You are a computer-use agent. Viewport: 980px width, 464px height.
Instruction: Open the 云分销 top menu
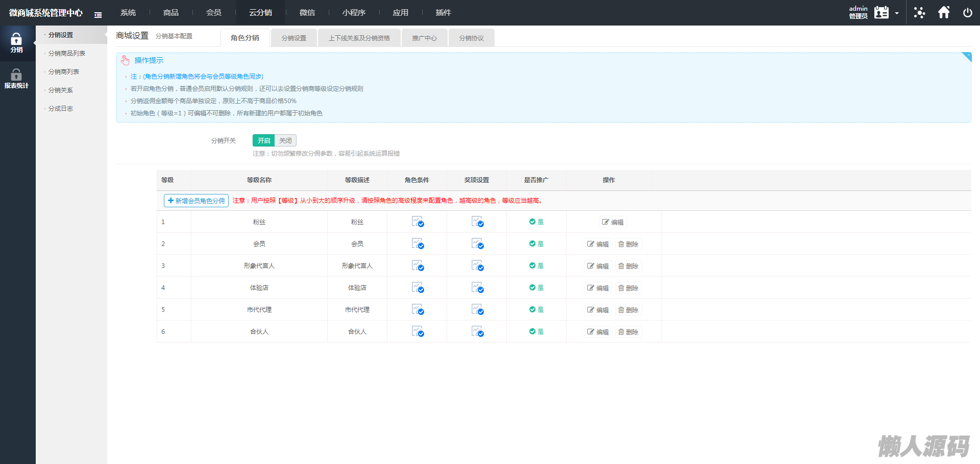(260, 13)
